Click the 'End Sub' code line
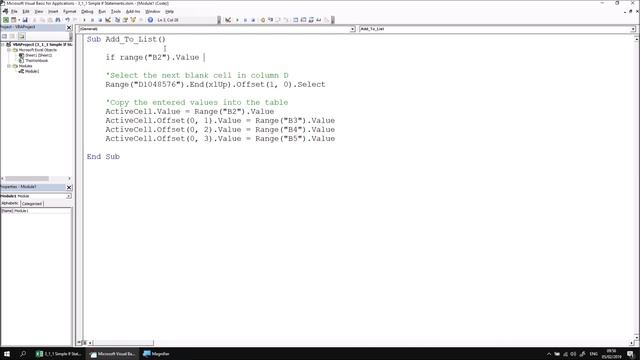 103,156
